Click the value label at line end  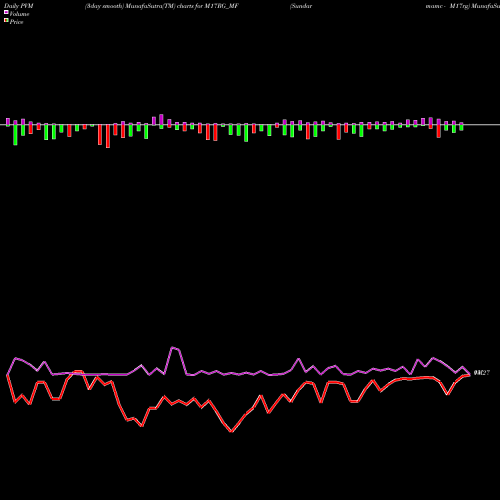pyautogui.click(x=482, y=373)
